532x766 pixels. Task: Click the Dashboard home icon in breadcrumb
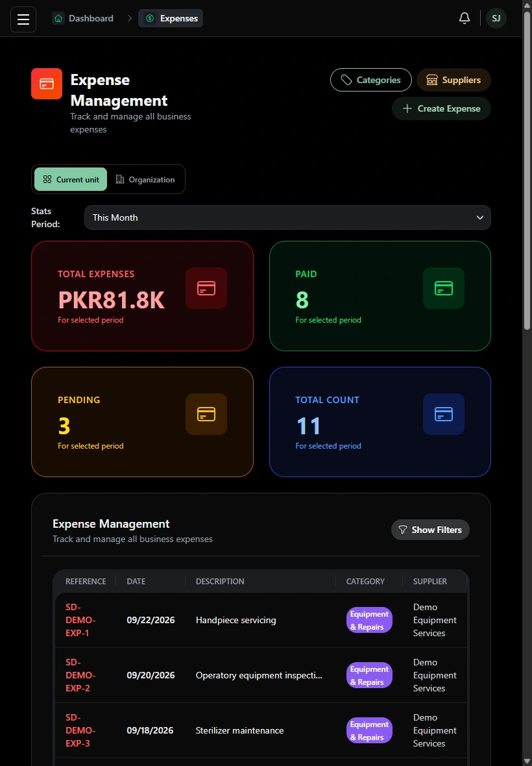click(x=58, y=19)
